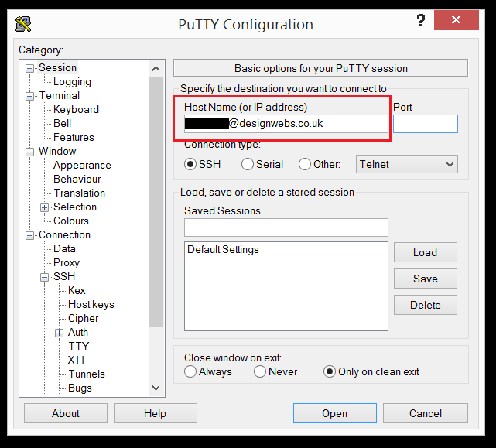This screenshot has width=496, height=448.
Task: Go to the Colours settings category
Action: coord(71,221)
